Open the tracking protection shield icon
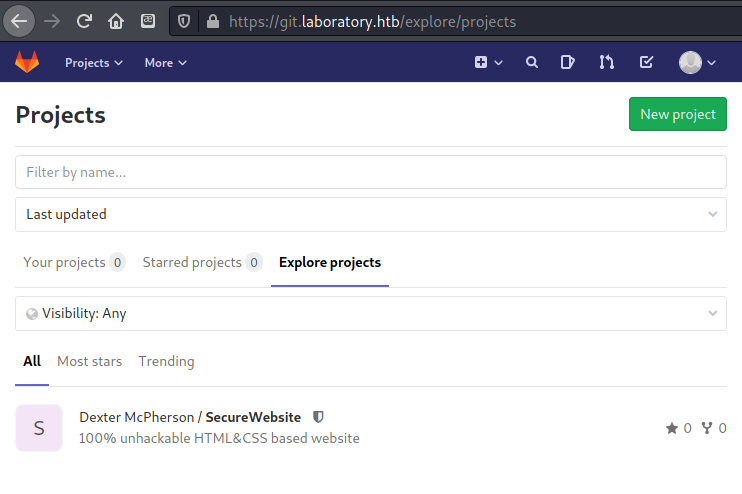 click(184, 21)
